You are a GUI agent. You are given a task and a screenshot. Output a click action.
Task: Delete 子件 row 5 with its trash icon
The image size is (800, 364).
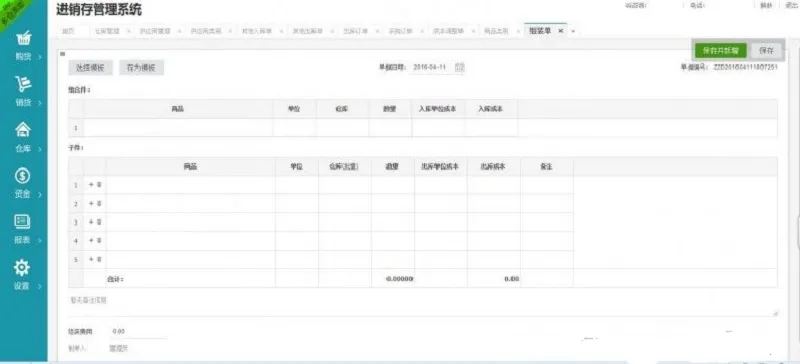pyautogui.click(x=99, y=259)
